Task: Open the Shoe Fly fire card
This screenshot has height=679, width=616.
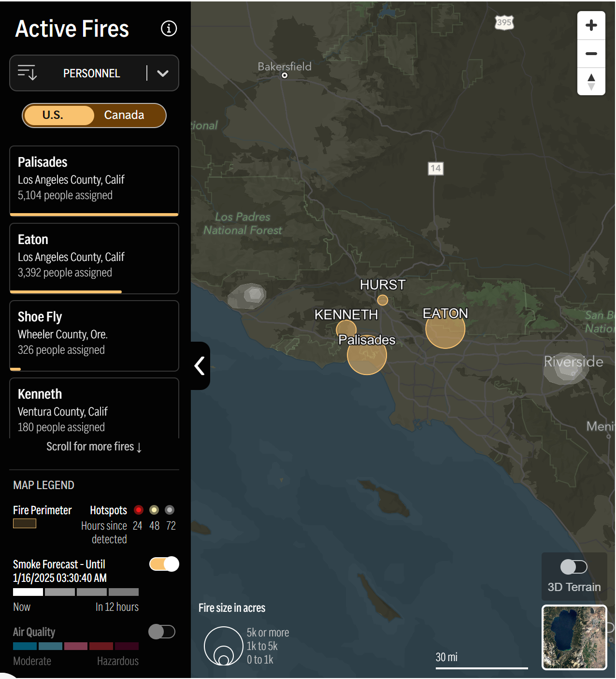Action: pyautogui.click(x=94, y=334)
